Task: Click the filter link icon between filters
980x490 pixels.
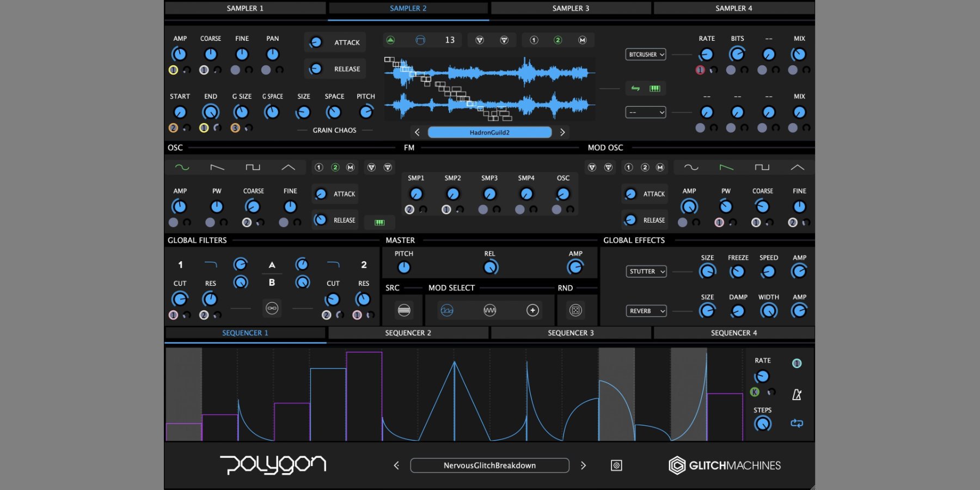Action: click(272, 308)
